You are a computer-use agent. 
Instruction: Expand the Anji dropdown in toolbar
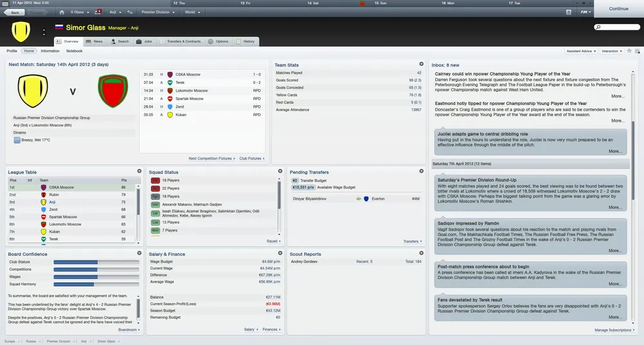tap(115, 12)
